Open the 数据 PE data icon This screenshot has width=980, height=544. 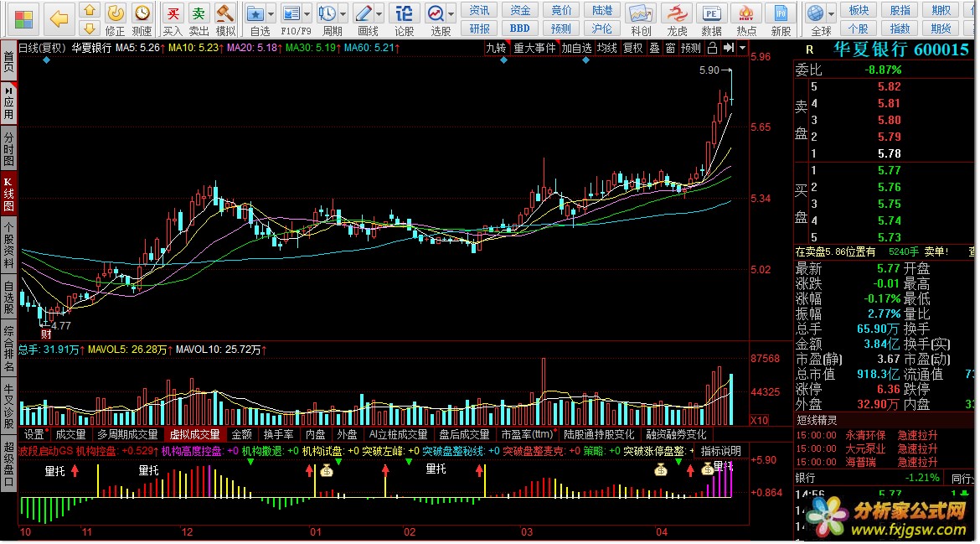[711, 20]
